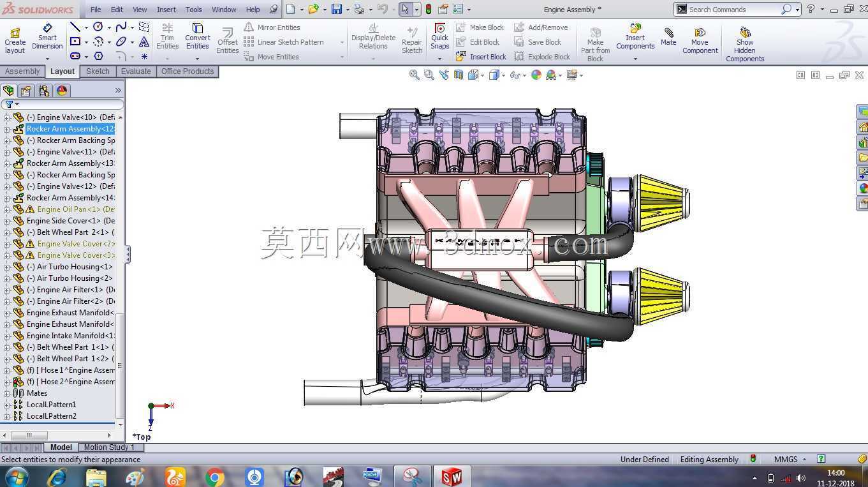Select the Spline sketch tool
868x487 pixels.
pyautogui.click(x=121, y=27)
